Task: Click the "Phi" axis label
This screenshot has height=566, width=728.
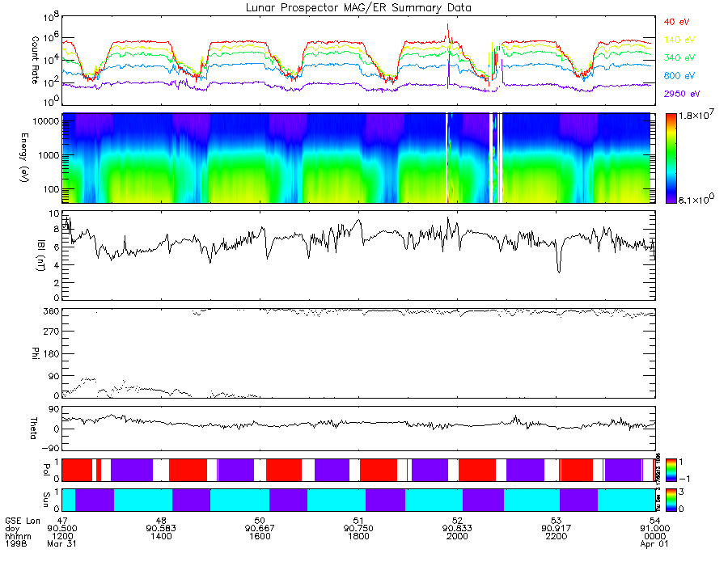Action: pos(35,353)
